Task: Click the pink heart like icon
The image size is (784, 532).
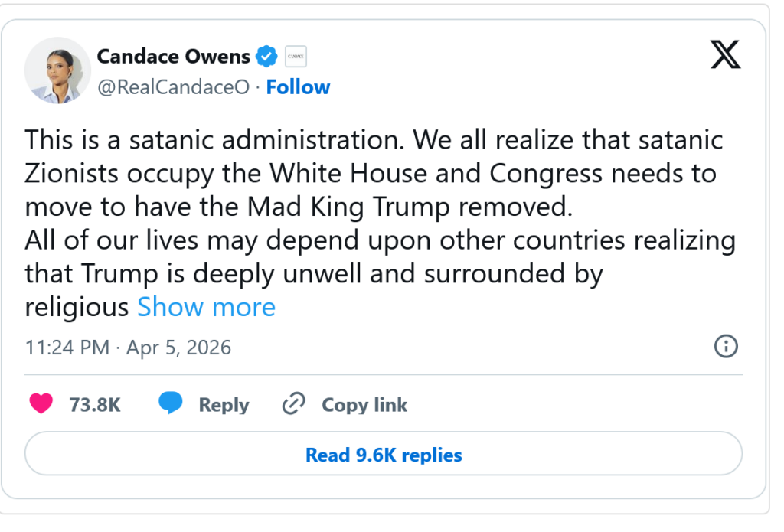Action: (x=41, y=404)
